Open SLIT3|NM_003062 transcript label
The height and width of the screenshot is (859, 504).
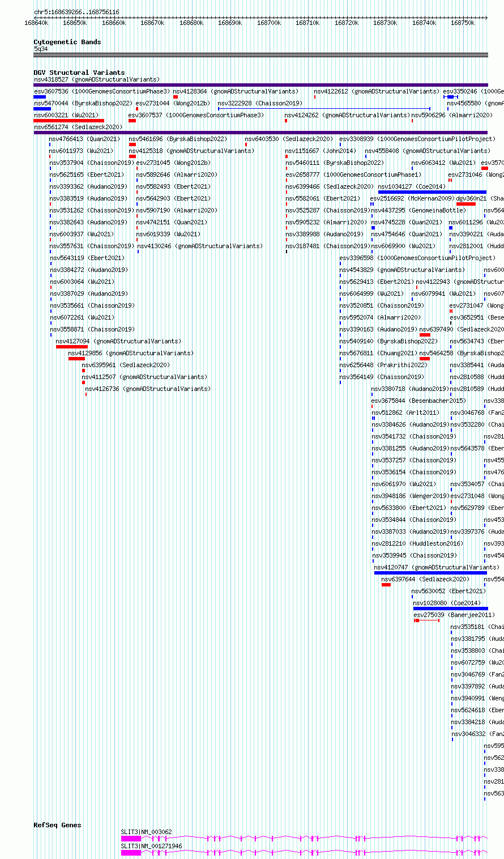pos(147,832)
